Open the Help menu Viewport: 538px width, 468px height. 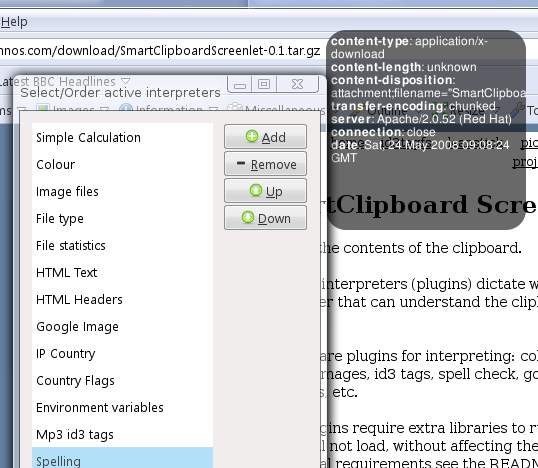(14, 22)
